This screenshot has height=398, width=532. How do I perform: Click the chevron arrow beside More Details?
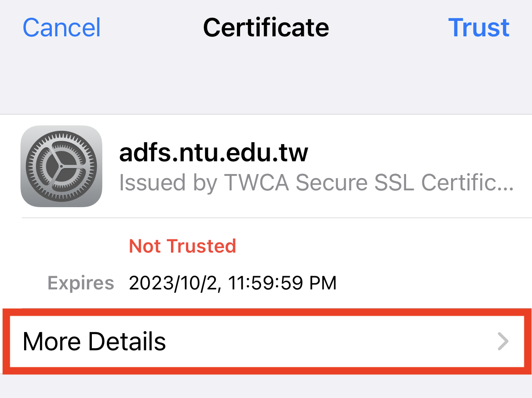pyautogui.click(x=503, y=341)
